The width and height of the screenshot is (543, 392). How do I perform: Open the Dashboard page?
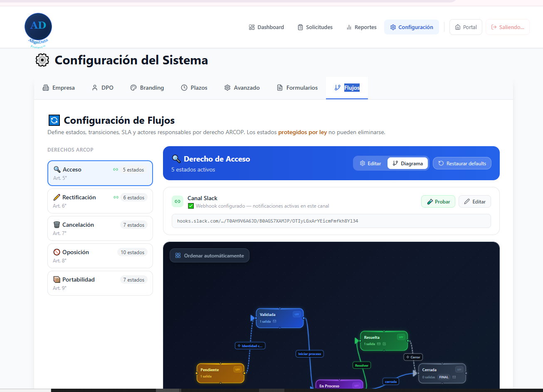point(266,27)
